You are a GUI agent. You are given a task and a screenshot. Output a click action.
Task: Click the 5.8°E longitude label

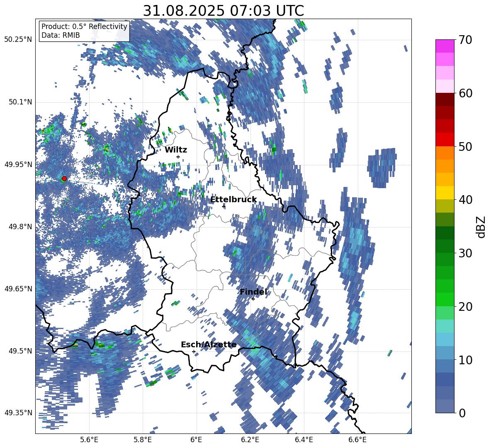click(x=143, y=440)
